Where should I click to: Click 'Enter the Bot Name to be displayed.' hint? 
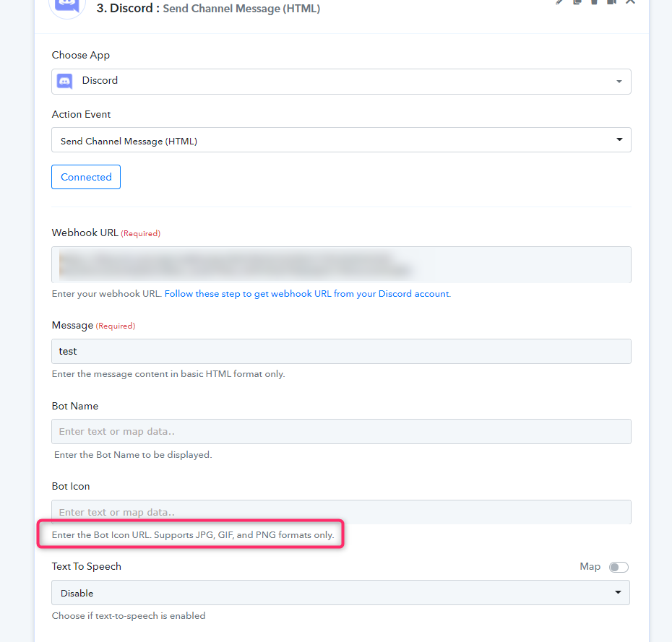tap(133, 455)
